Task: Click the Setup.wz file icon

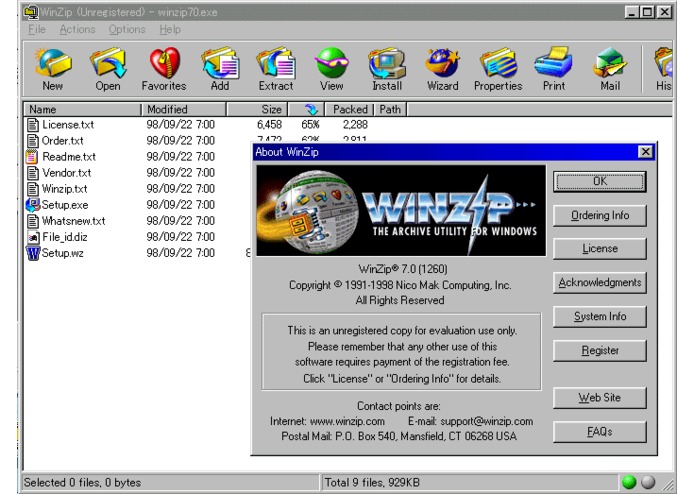Action: (x=33, y=253)
